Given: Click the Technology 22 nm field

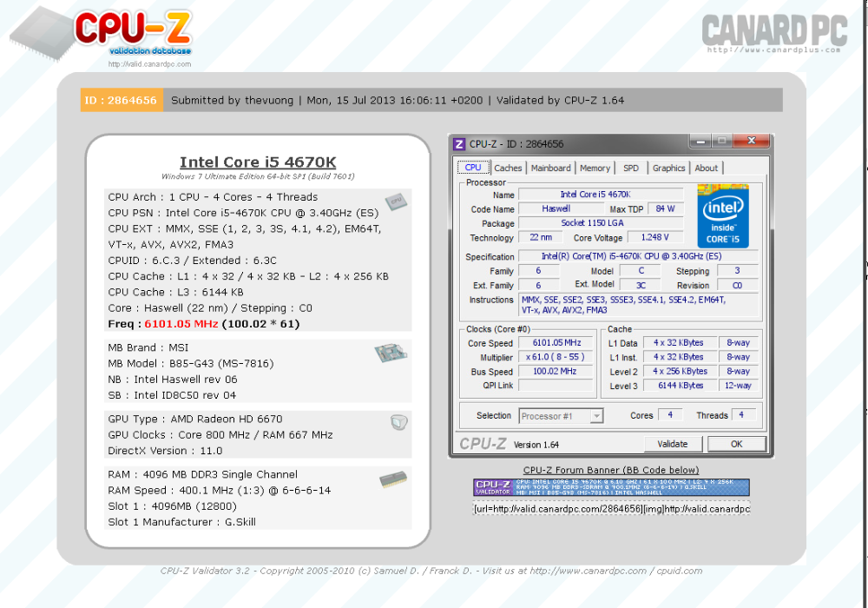Looking at the screenshot, I should (541, 237).
